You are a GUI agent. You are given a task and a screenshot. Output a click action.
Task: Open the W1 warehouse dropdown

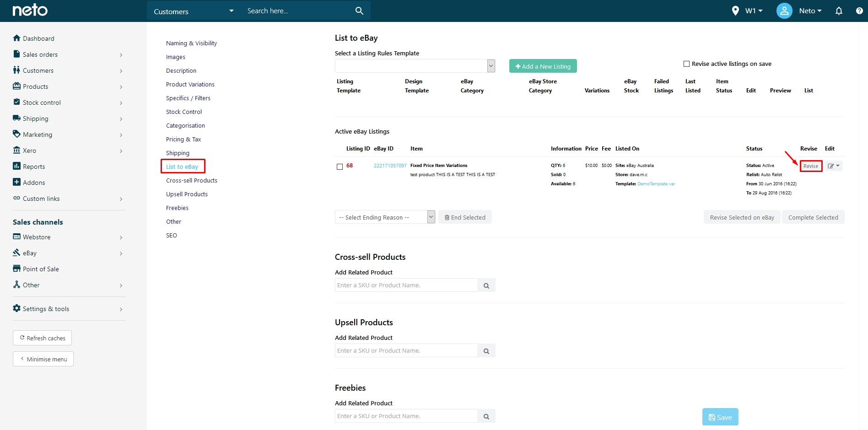(x=754, y=11)
